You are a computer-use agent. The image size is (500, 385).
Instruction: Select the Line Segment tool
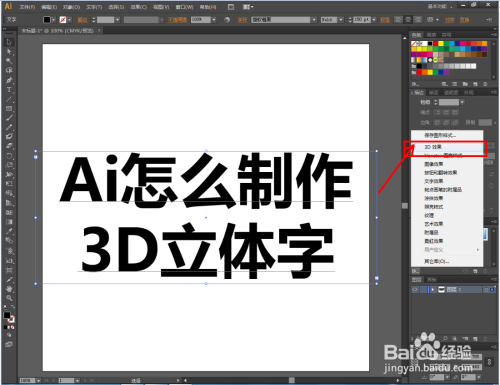click(9, 99)
